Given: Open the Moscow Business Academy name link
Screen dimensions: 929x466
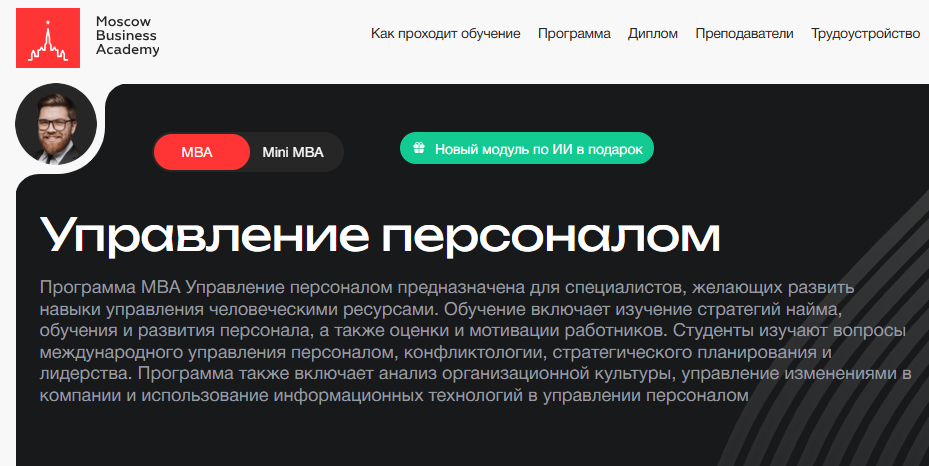Looking at the screenshot, I should [127, 36].
